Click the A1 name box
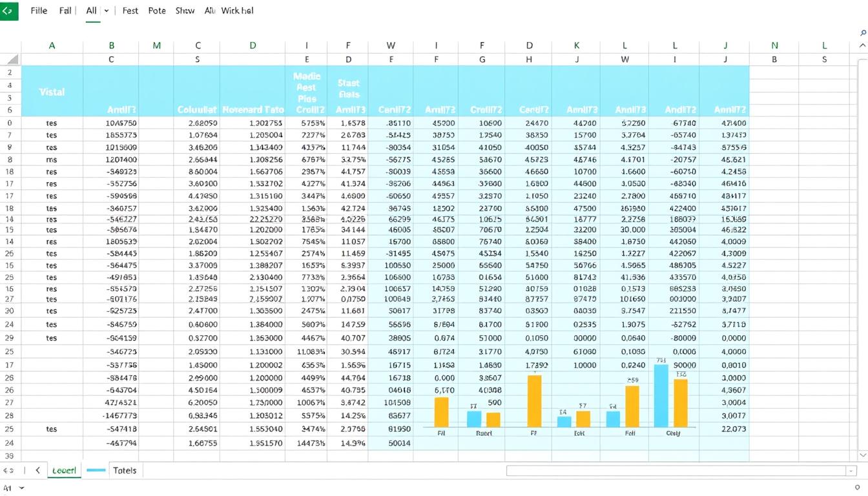 pos(8,489)
